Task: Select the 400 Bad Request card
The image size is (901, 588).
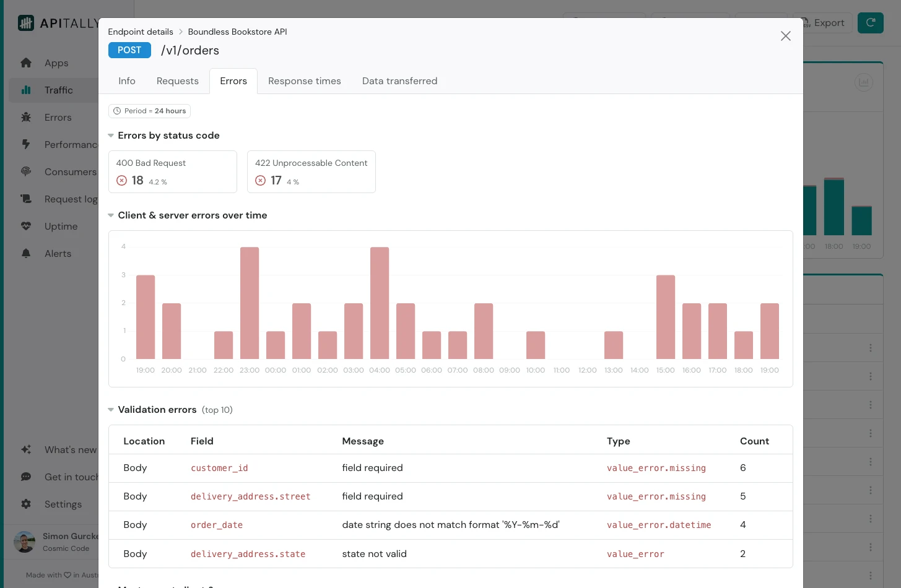Action: coord(172,172)
